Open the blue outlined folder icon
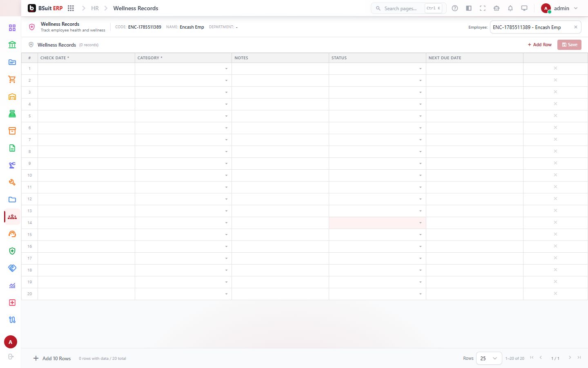Viewport: 588px width, 368px height. pos(12,200)
